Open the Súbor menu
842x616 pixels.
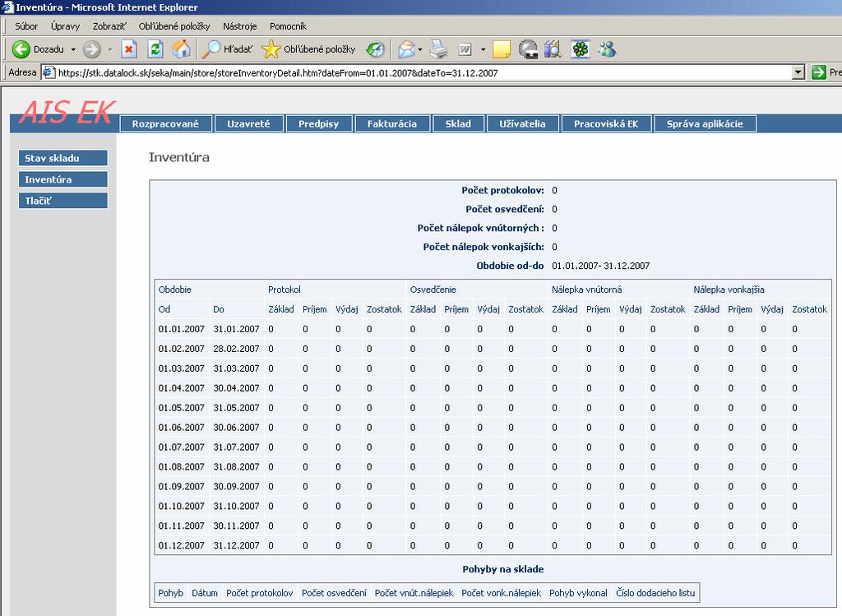point(26,26)
